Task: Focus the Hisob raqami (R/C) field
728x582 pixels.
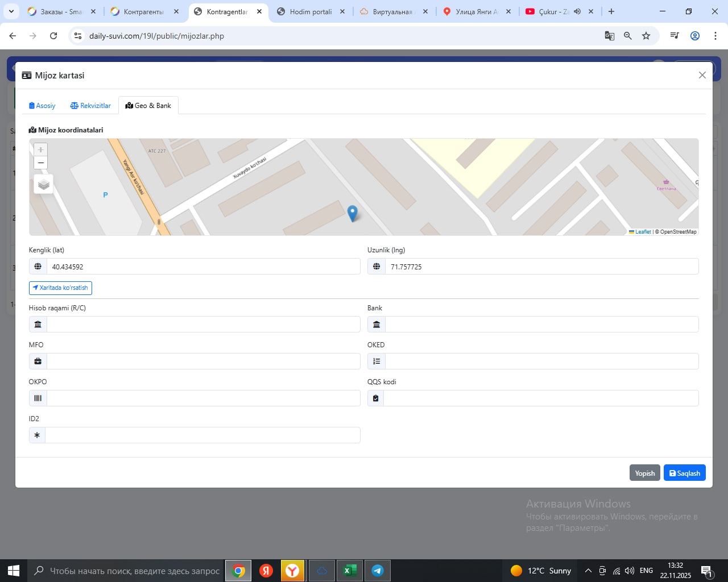Action: pos(202,325)
